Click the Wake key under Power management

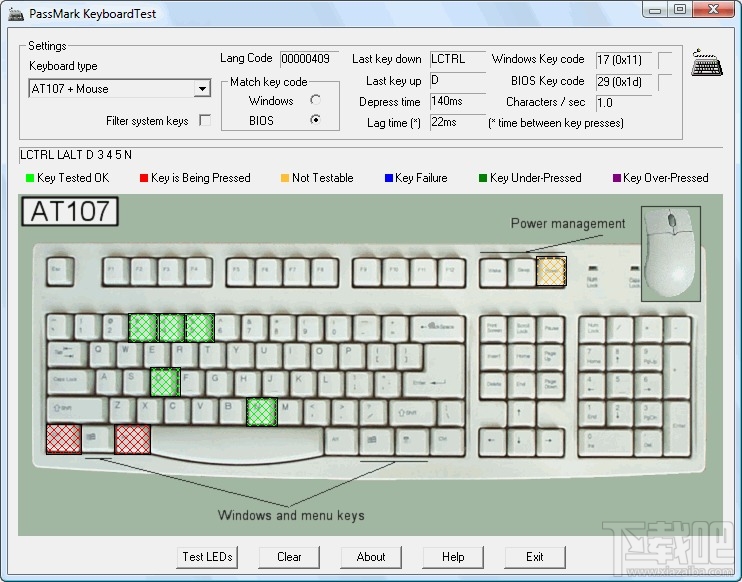click(494, 272)
